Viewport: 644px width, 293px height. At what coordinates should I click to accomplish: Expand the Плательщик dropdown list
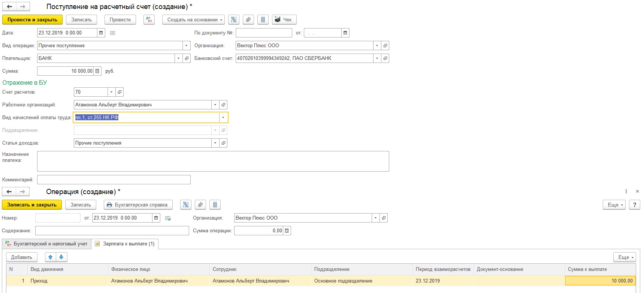coord(178,58)
